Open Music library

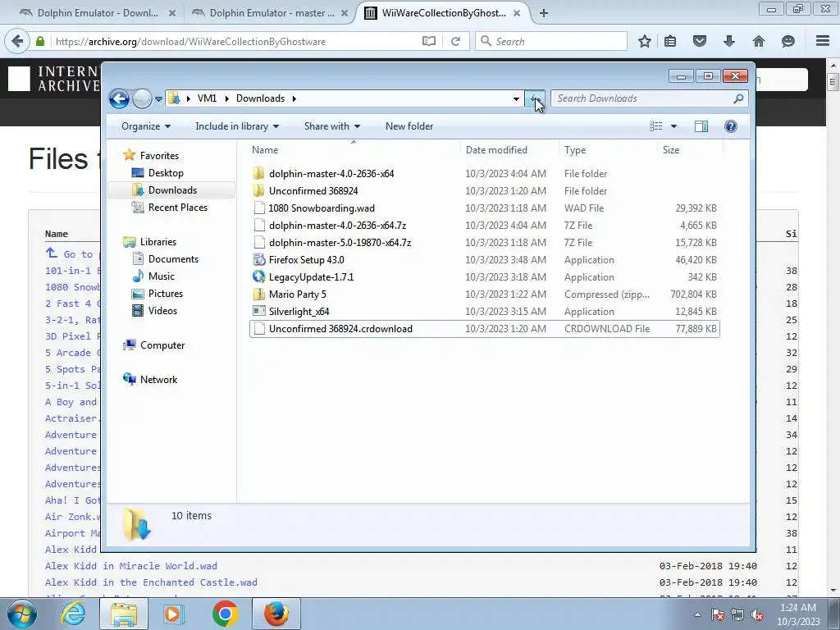(x=161, y=276)
